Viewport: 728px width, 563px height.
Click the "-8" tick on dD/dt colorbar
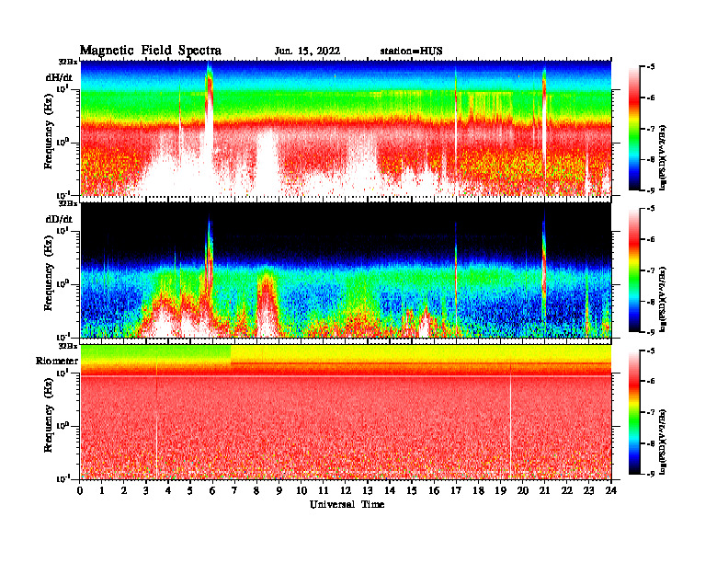pos(652,302)
